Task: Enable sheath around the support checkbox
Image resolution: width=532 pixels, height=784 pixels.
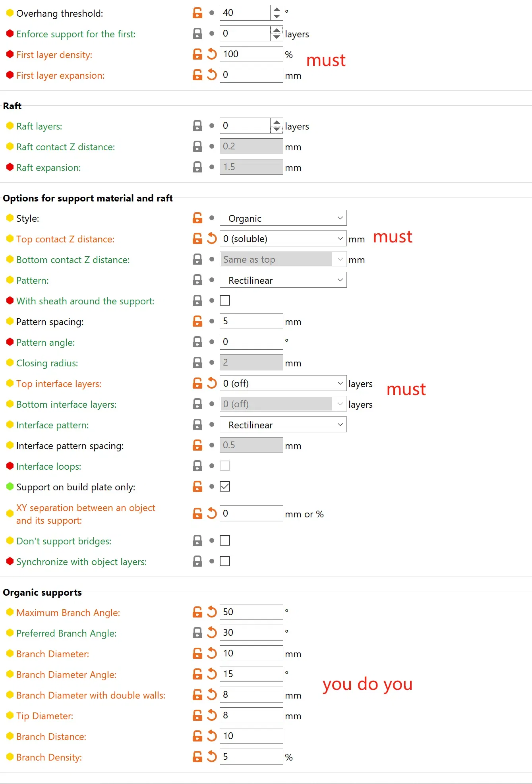Action: click(x=225, y=300)
